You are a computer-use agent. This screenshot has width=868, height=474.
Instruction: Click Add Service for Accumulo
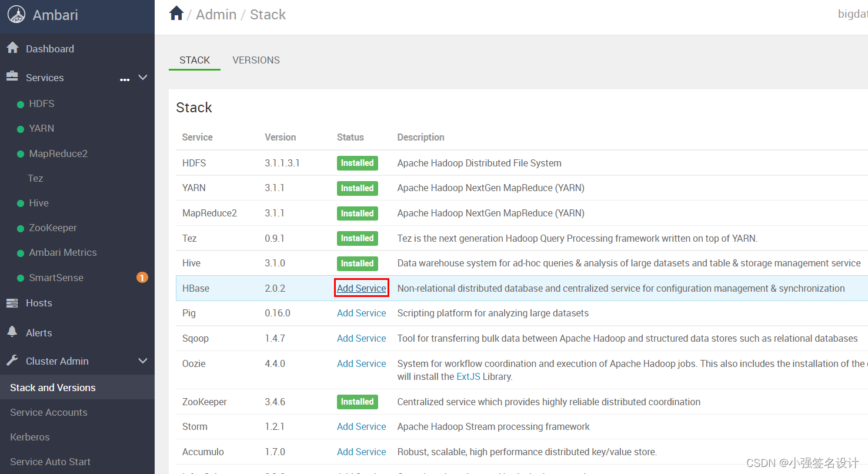pyautogui.click(x=362, y=452)
